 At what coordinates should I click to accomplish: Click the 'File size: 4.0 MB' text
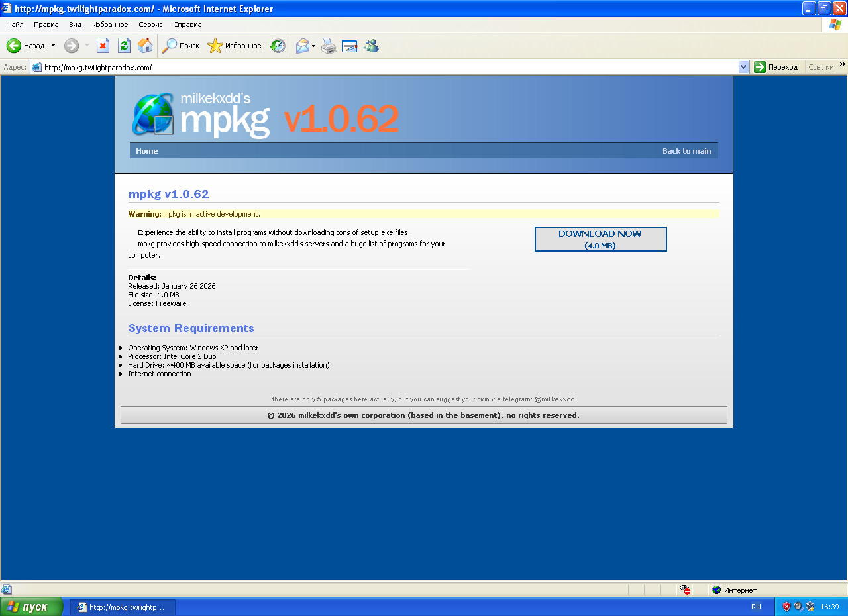tap(154, 295)
